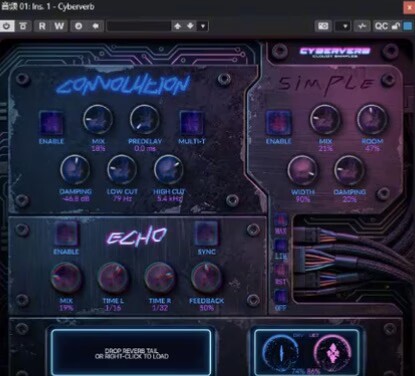Click the waveform side-chain icon
Viewport: 415px width, 376px height.
(x=362, y=26)
